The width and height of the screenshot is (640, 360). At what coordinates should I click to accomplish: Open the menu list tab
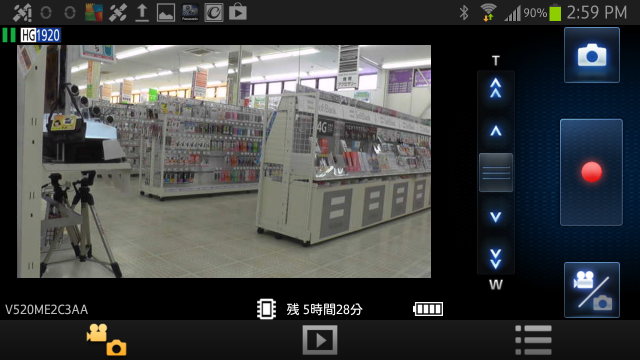(533, 340)
